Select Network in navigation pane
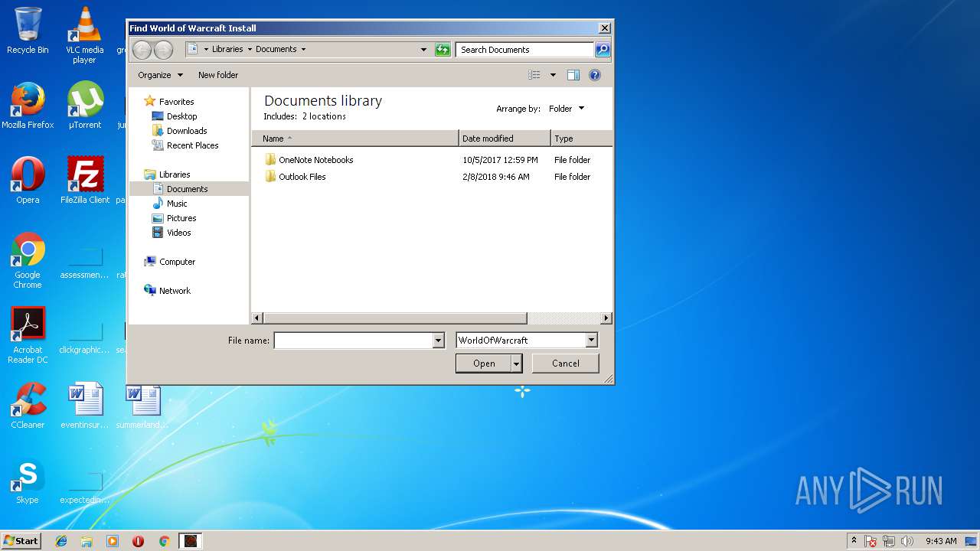980x551 pixels. pyautogui.click(x=175, y=291)
